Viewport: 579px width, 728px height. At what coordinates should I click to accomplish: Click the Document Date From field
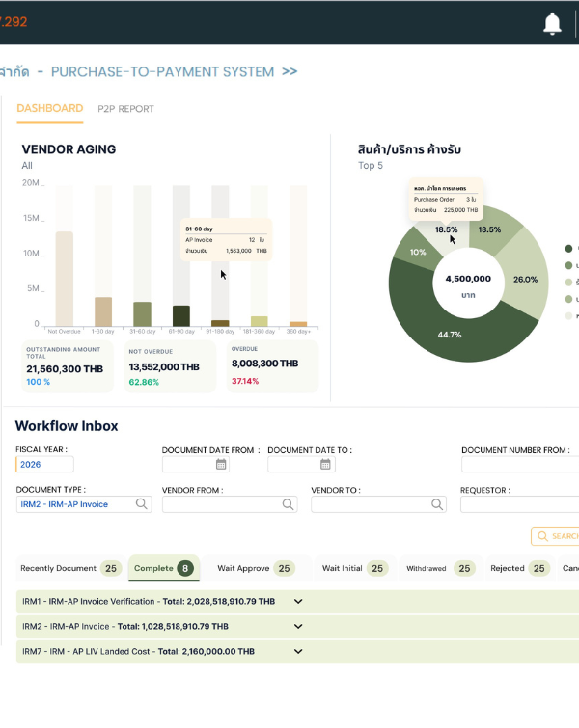196,465
